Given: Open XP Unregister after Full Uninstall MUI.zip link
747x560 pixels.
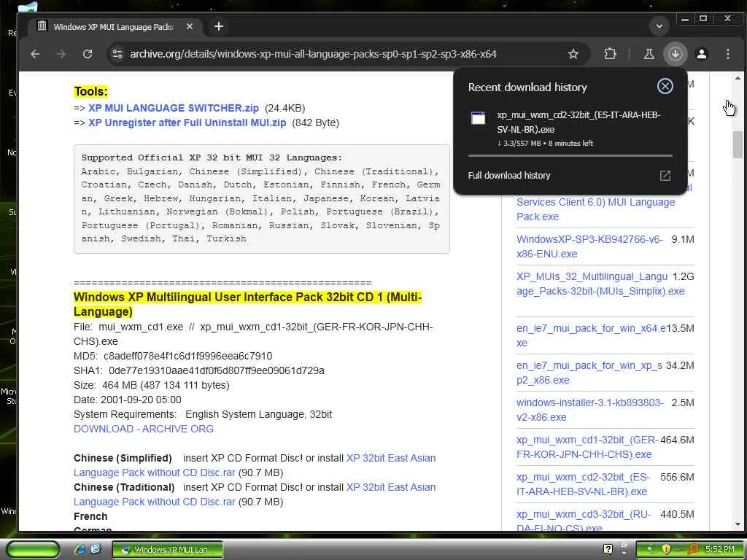Looking at the screenshot, I should pyautogui.click(x=187, y=122).
